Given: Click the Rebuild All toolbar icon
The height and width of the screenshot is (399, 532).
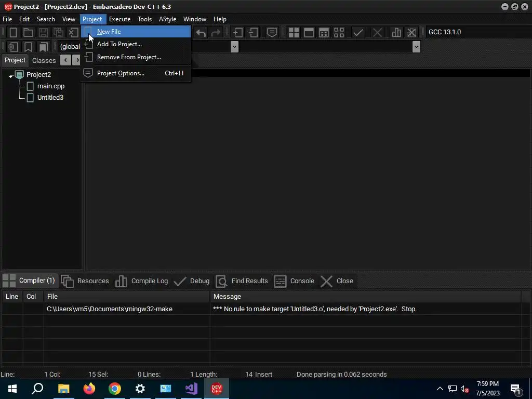Looking at the screenshot, I should click(339, 32).
